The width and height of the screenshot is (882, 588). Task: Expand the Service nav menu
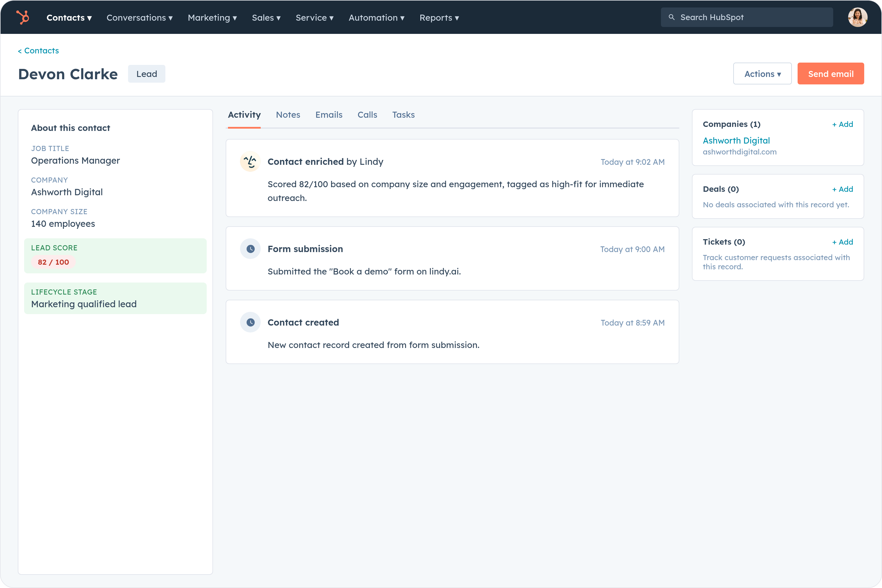coord(315,18)
